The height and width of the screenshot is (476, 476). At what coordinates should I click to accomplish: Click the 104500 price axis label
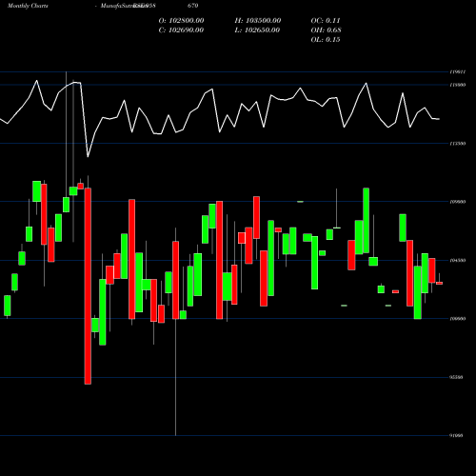[458, 260]
